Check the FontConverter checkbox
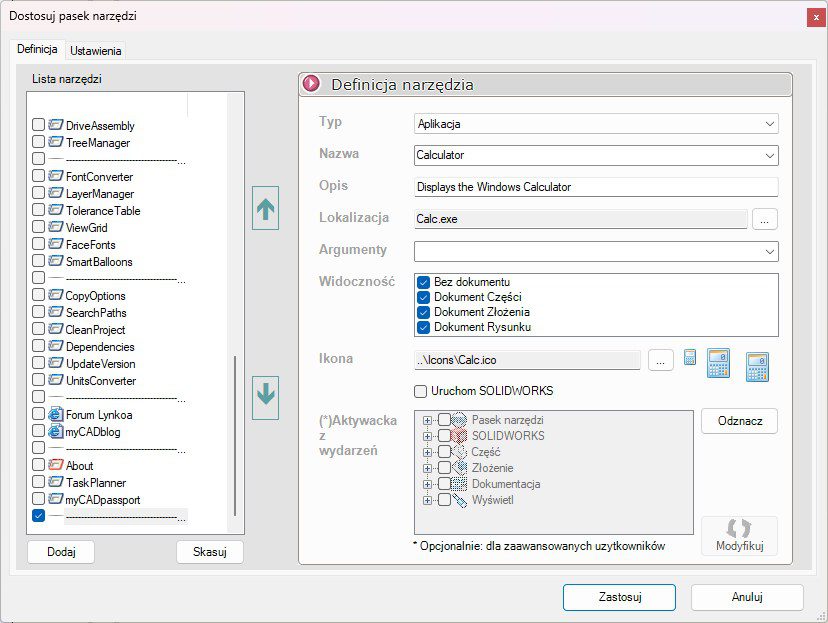The image size is (828, 623). 38,176
